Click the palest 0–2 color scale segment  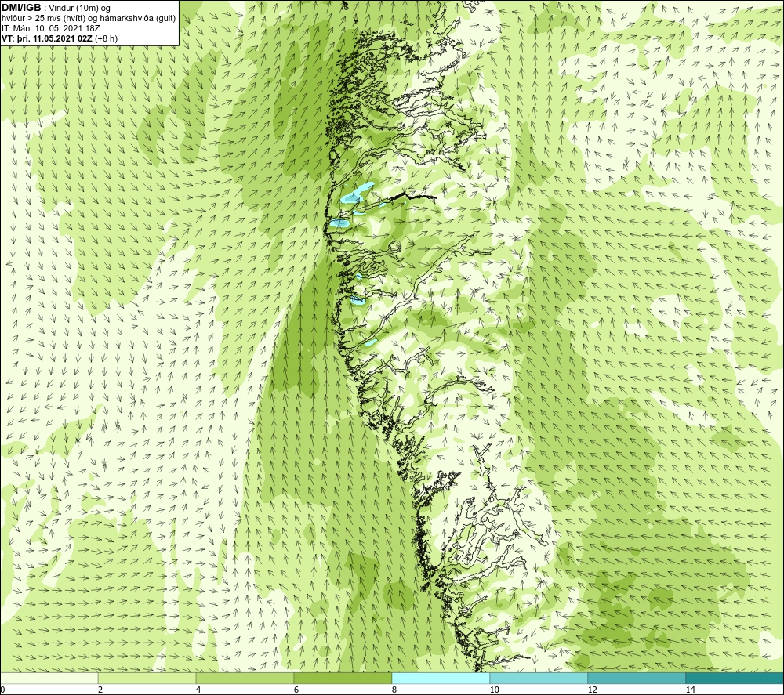coord(49,678)
